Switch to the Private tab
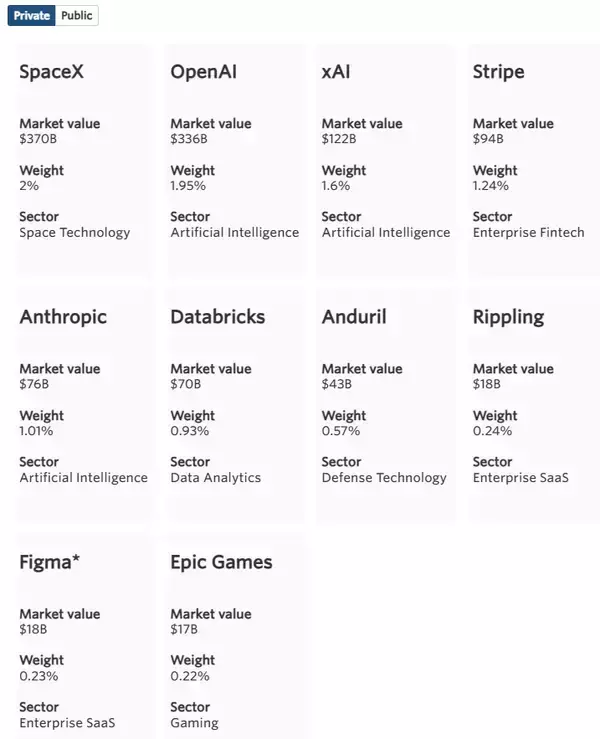 coord(31,16)
